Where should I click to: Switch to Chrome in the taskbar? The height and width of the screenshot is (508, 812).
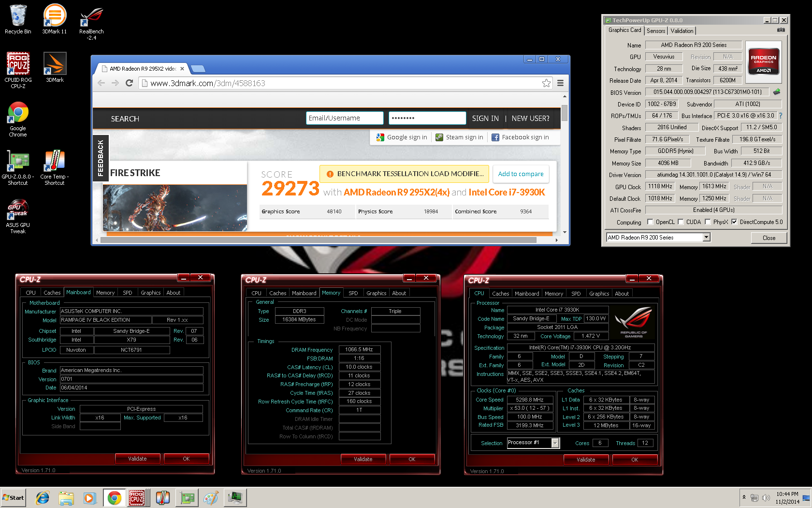(x=115, y=498)
